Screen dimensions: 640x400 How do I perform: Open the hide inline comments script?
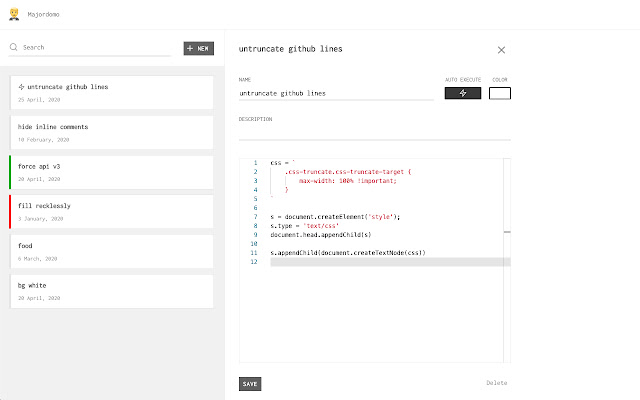point(110,132)
